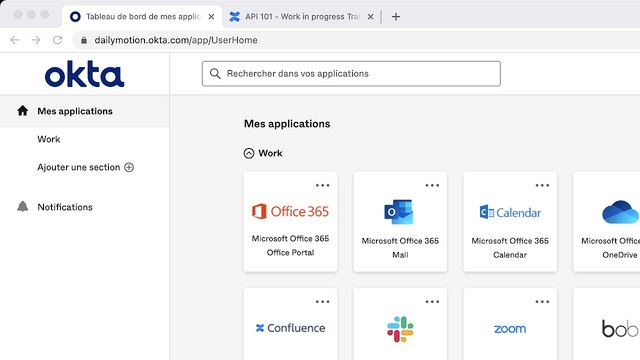Collapse the Work section chevron

(x=249, y=153)
